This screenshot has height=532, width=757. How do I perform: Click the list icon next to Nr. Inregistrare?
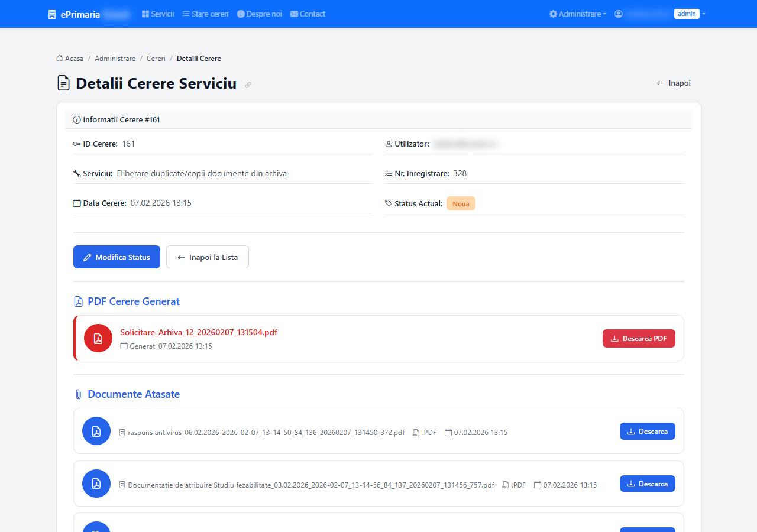pyautogui.click(x=389, y=174)
